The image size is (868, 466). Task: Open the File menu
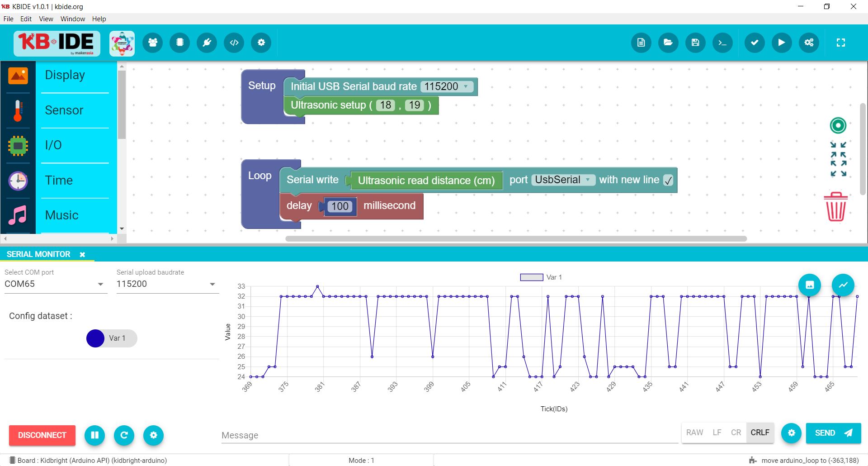(9, 19)
